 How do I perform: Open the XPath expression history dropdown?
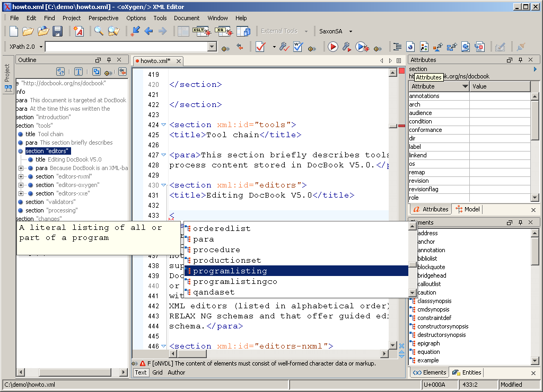pyautogui.click(x=212, y=47)
